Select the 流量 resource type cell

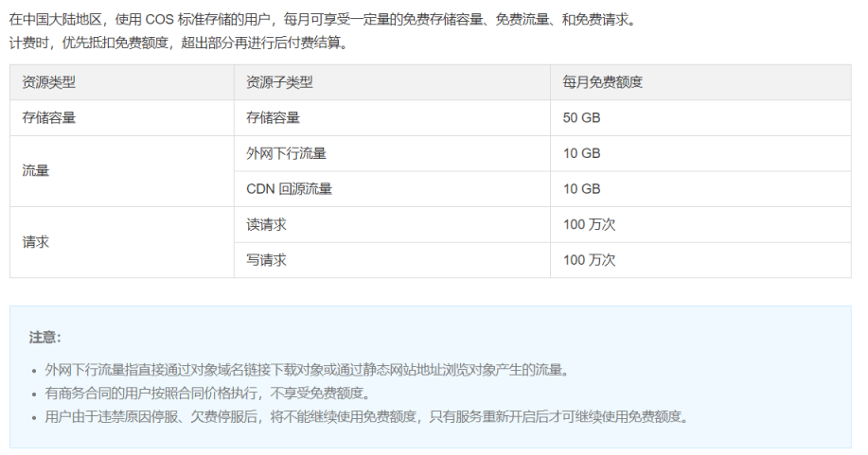click(36, 171)
